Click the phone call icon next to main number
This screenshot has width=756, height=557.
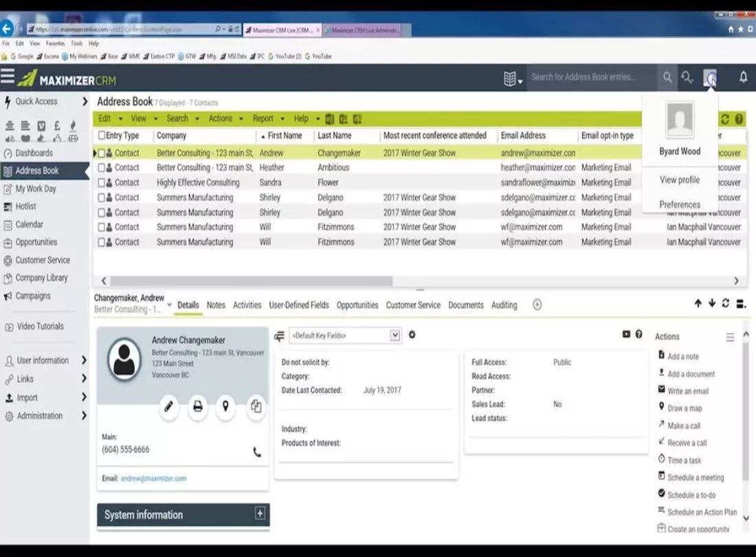click(x=257, y=452)
